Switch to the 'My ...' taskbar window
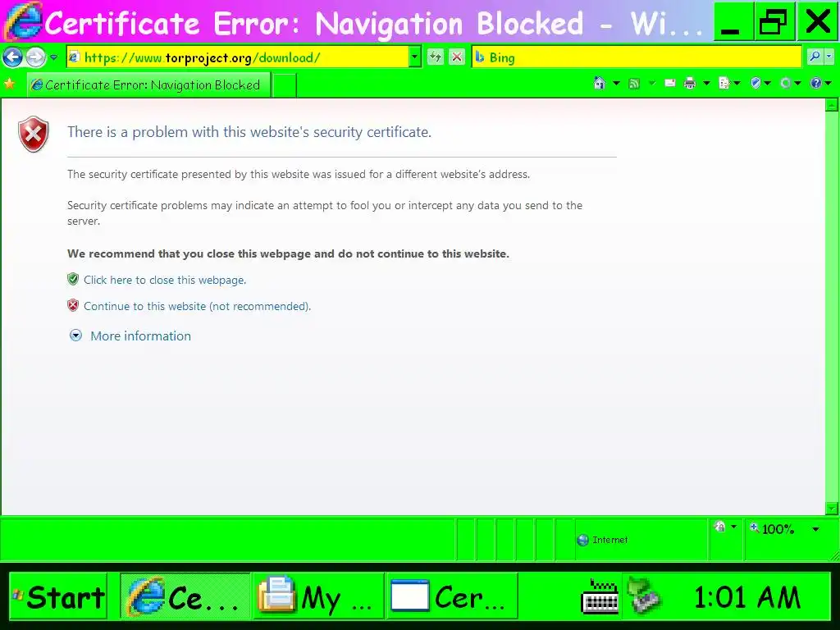The image size is (840, 630). tap(318, 596)
